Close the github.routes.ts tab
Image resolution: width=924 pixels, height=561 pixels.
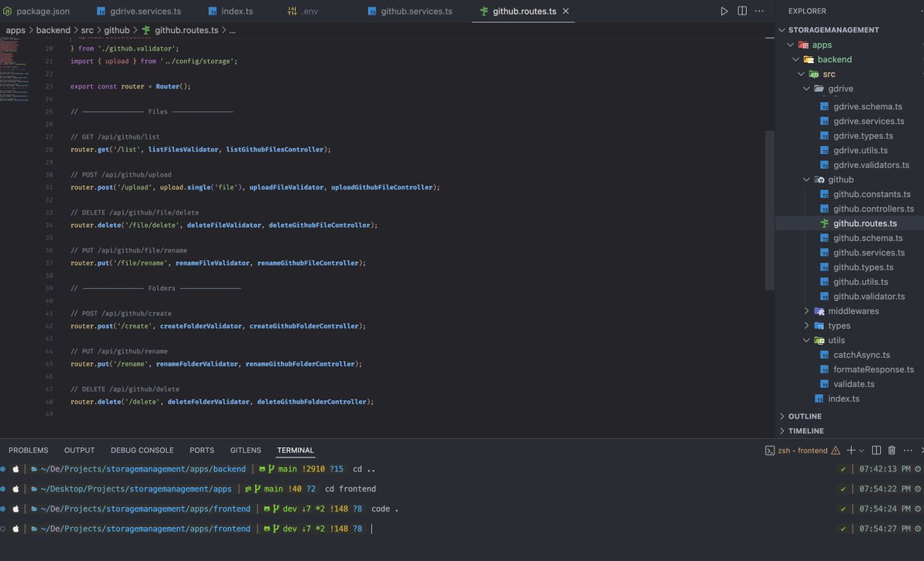pos(567,12)
